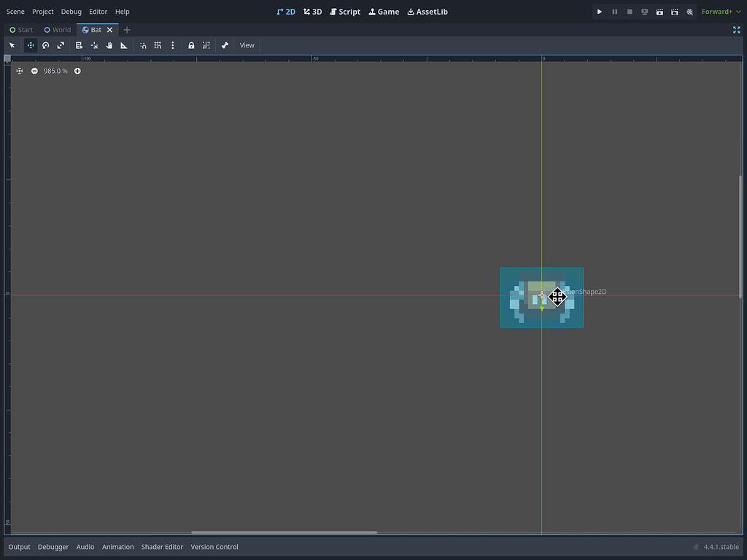Run a specific scene from folder
The image size is (747, 560).
(675, 12)
